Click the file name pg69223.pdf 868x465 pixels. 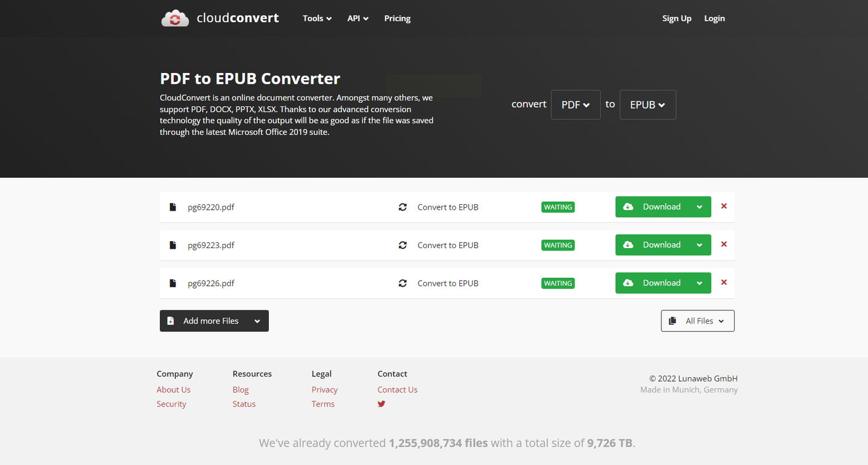(211, 245)
